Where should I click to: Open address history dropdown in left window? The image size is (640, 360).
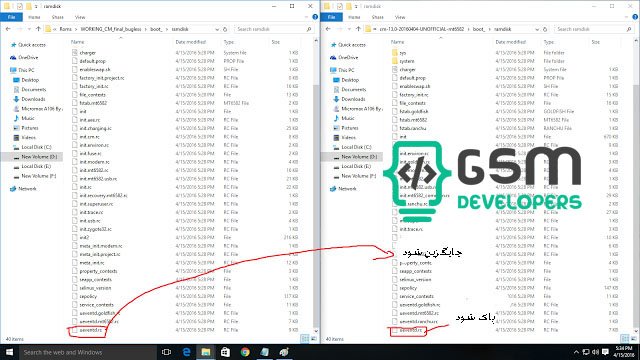pos(217,29)
